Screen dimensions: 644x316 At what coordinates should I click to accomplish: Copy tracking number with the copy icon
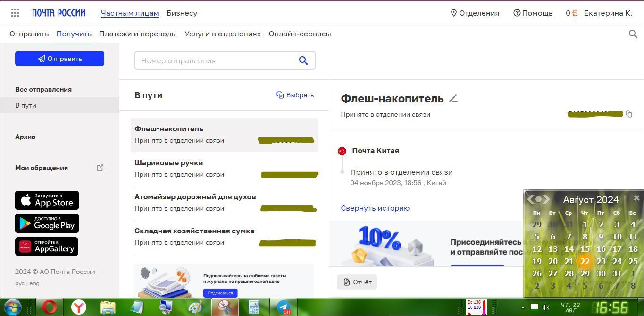click(629, 114)
